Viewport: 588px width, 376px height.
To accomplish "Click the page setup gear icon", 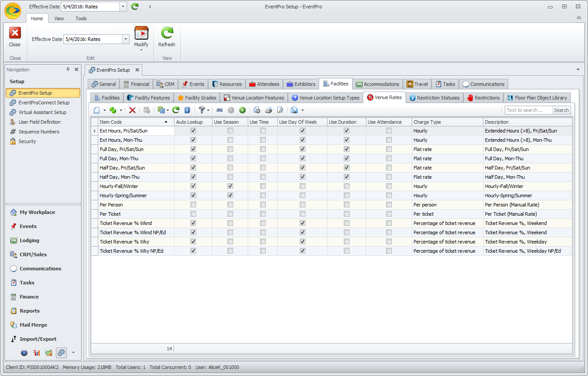I will coord(257,110).
